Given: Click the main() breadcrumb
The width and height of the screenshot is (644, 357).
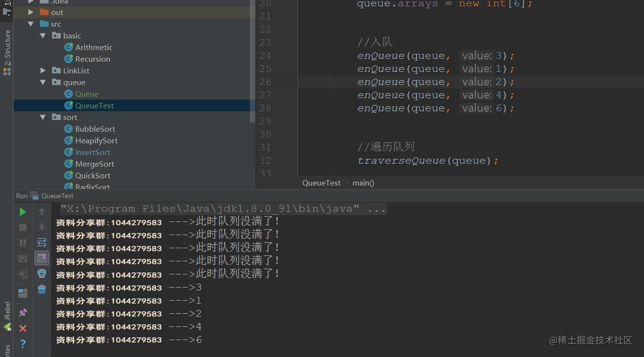Looking at the screenshot, I should pyautogui.click(x=364, y=183).
